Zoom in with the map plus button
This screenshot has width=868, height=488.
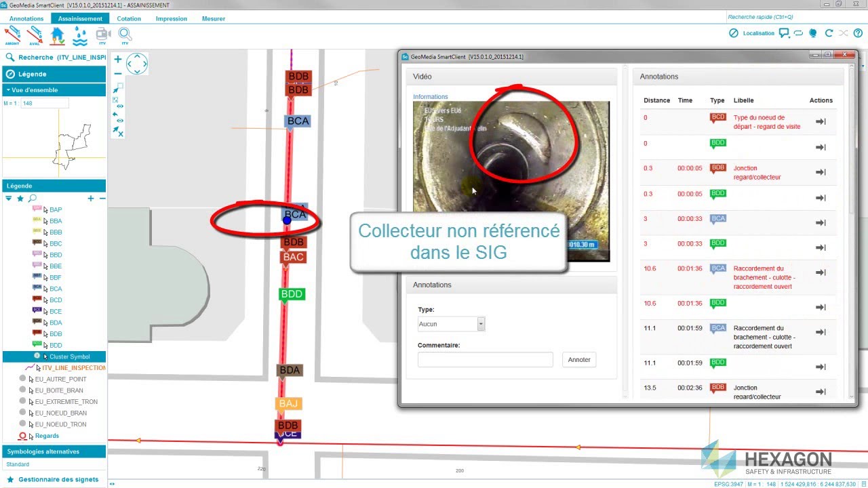click(x=118, y=60)
